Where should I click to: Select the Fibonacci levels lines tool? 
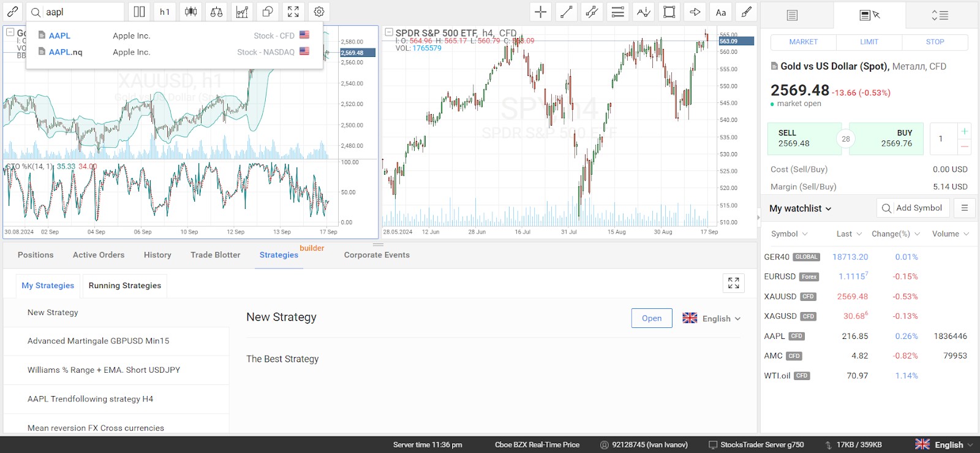coord(617,12)
